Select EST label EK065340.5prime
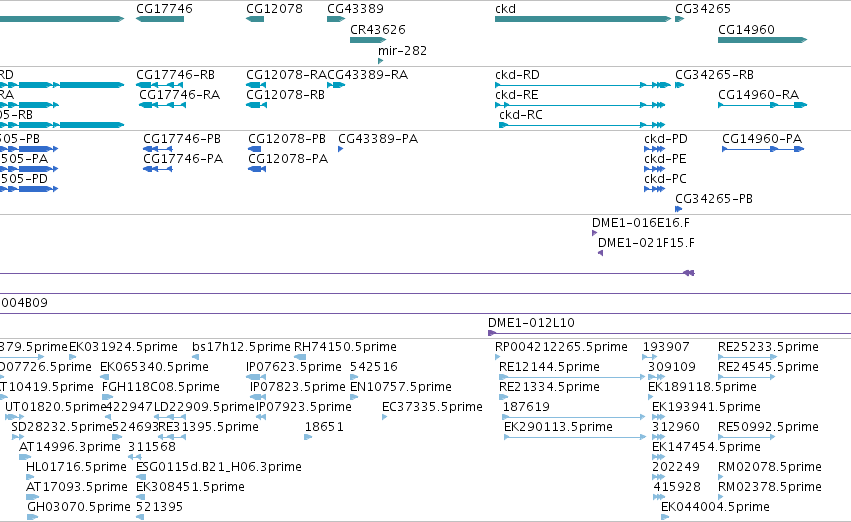The height and width of the screenshot is (522, 851). (x=154, y=366)
